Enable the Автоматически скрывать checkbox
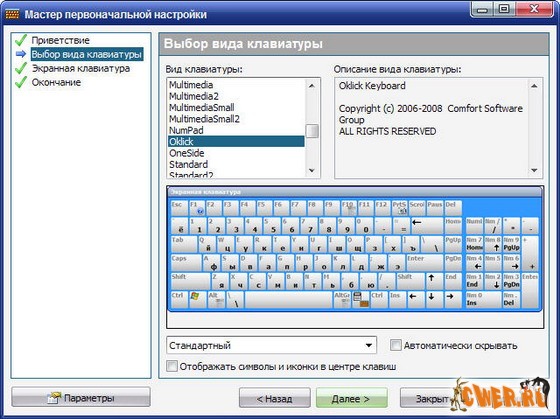The height and width of the screenshot is (419, 560). tap(395, 345)
